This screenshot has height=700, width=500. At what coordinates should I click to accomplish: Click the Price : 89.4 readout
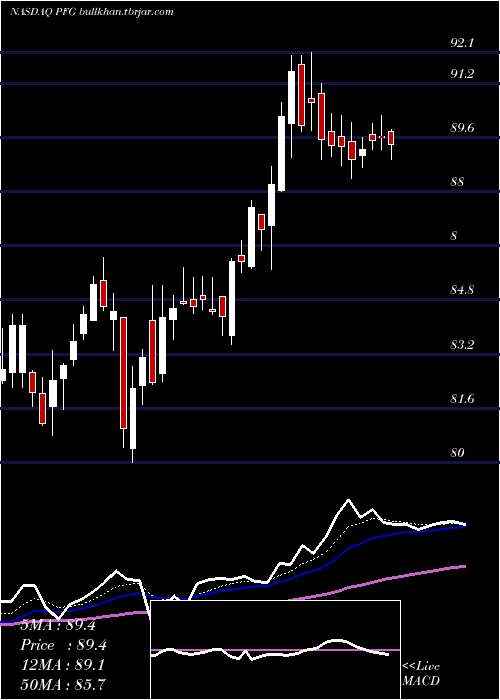pyautogui.click(x=63, y=645)
